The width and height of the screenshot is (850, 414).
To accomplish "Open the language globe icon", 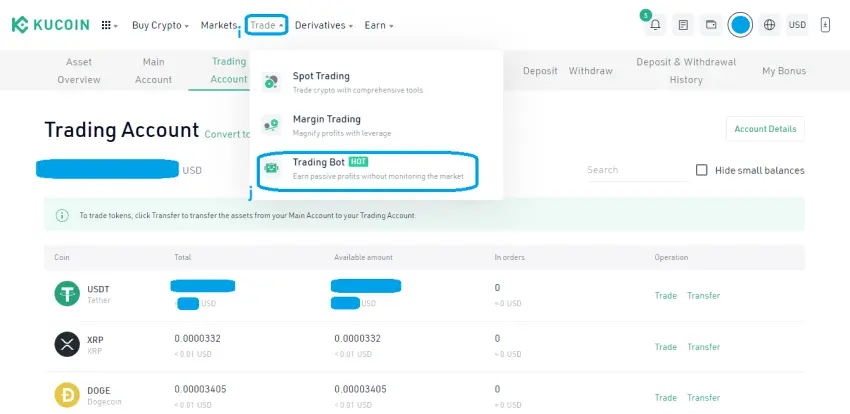I will tap(769, 25).
